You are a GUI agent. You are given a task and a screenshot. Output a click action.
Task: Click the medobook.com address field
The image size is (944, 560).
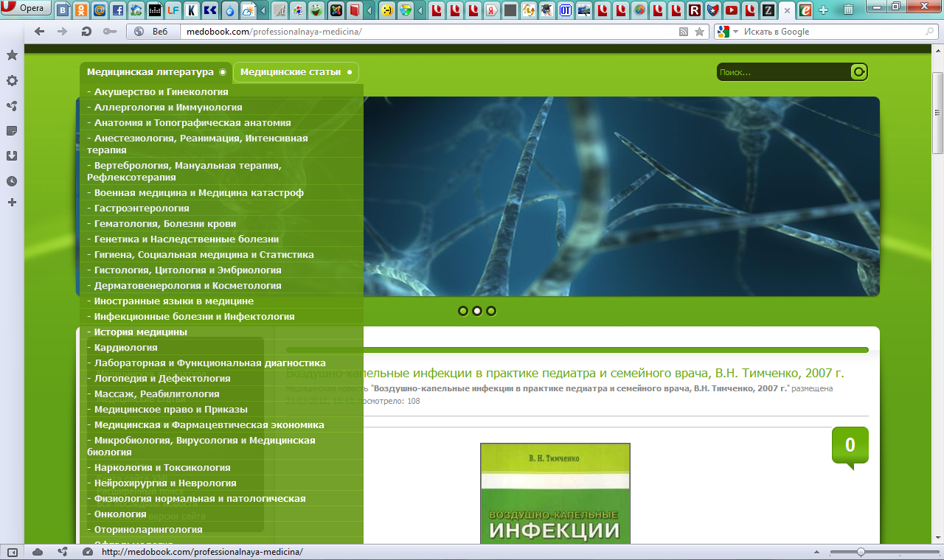(x=428, y=32)
